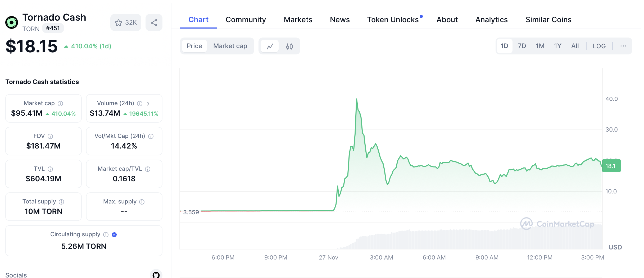Image resolution: width=644 pixels, height=278 pixels.
Task: Click the Circulating supply verified badge
Action: click(x=114, y=234)
